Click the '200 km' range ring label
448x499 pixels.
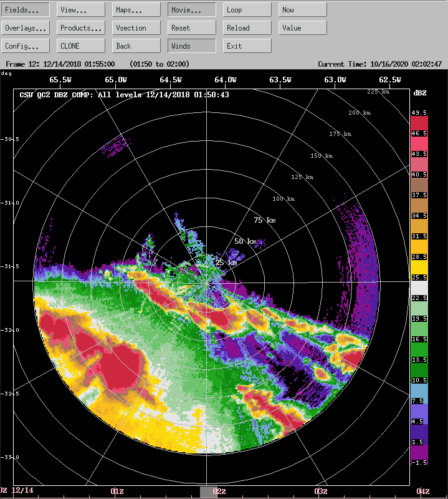[x=360, y=113]
